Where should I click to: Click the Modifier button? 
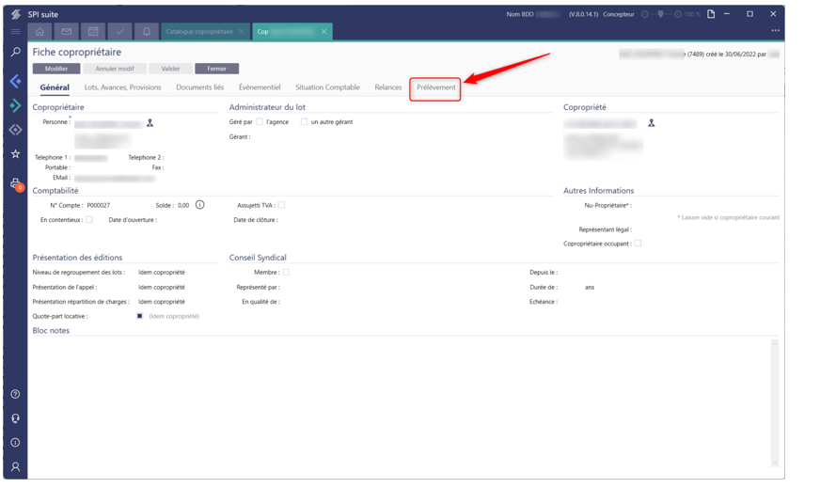56,69
